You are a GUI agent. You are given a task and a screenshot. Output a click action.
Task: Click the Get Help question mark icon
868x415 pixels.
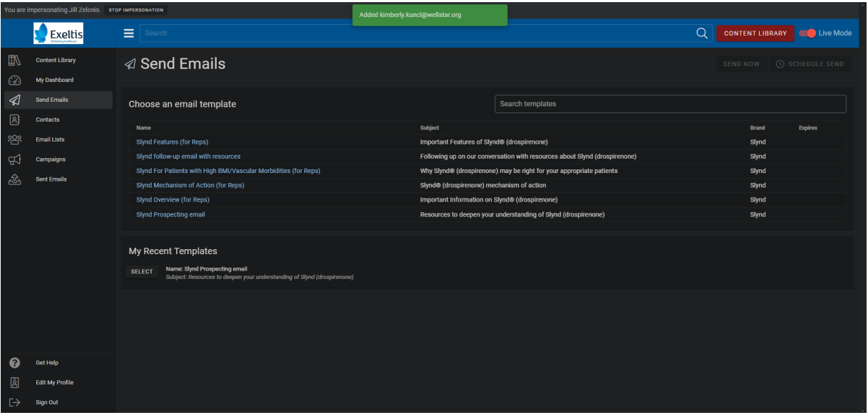coord(14,362)
